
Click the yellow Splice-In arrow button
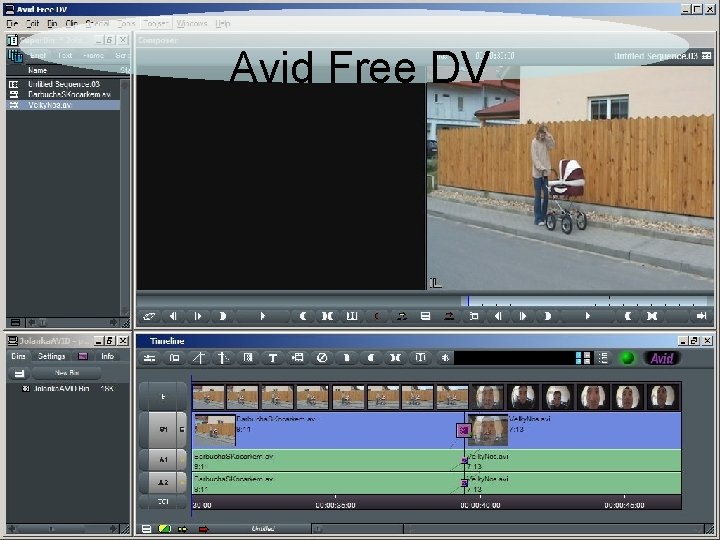[x=401, y=316]
